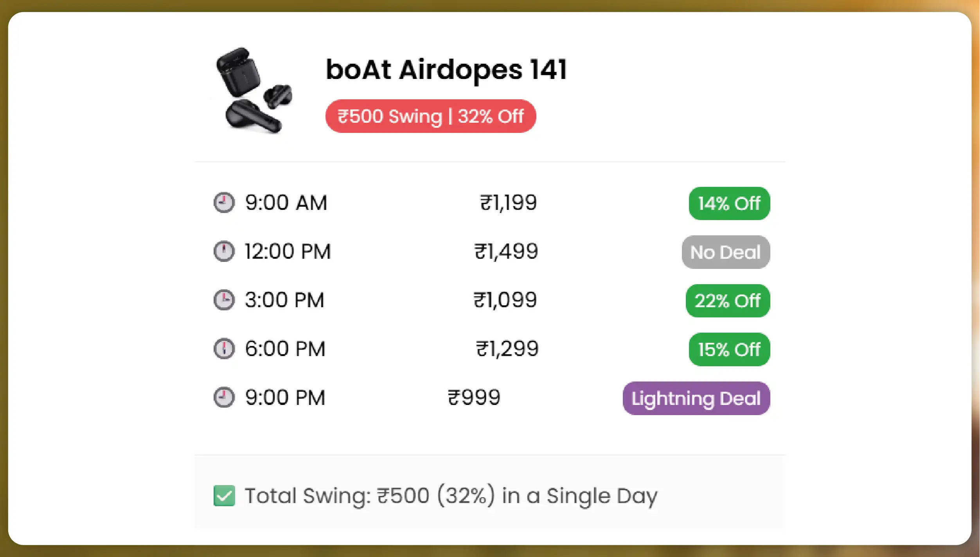Screen dimensions: 980x557
Task: Click the clock icon beside 9:00 AM
Action: (x=224, y=202)
